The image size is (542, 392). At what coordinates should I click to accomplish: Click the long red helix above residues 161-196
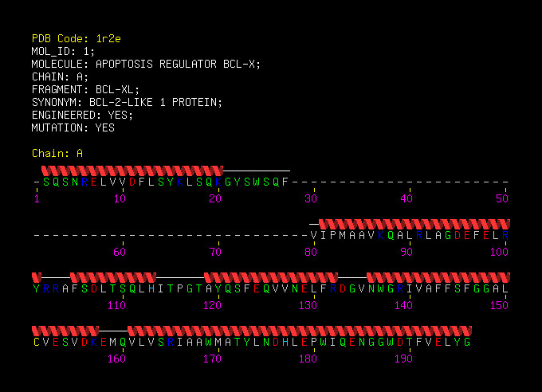(300, 331)
